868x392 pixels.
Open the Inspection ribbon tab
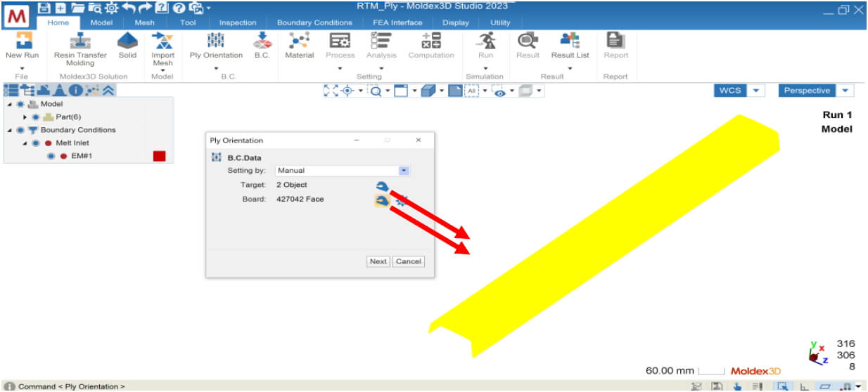coord(238,22)
